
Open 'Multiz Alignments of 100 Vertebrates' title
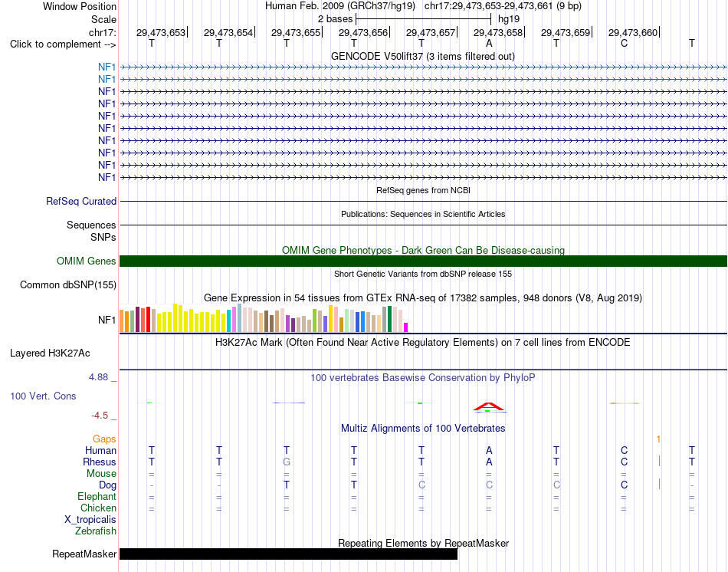(423, 428)
